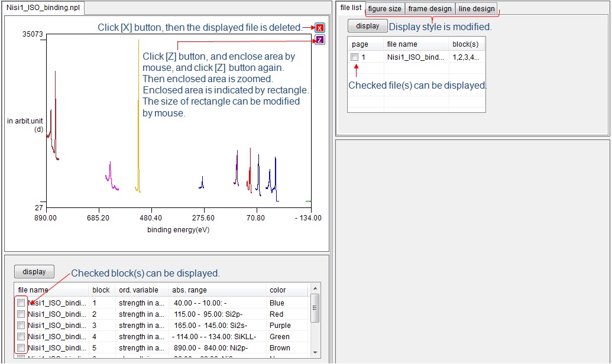The image size is (612, 364).
Task: Check page 1 file checkbox in file list
Action: coord(354,57)
